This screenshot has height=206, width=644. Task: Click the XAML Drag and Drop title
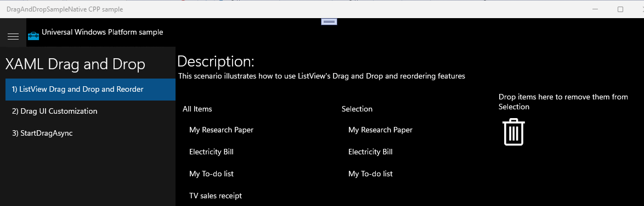[75, 64]
